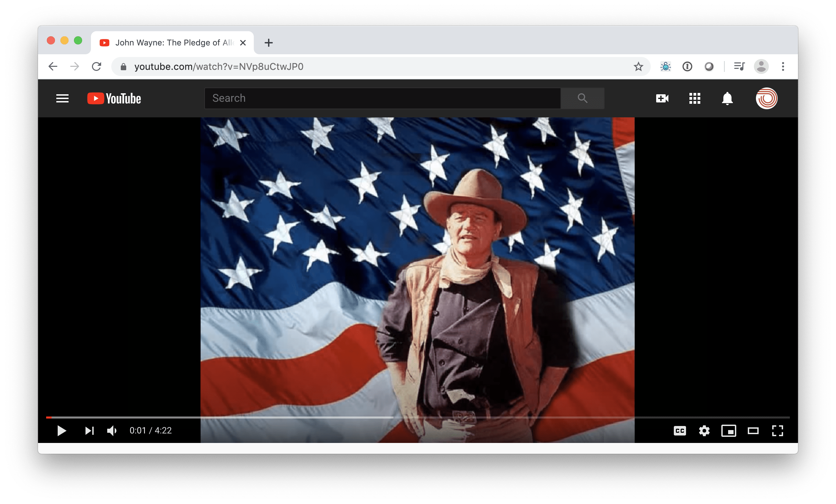The width and height of the screenshot is (836, 504).
Task: Select the youtube.com URL in address bar
Action: coord(219,66)
